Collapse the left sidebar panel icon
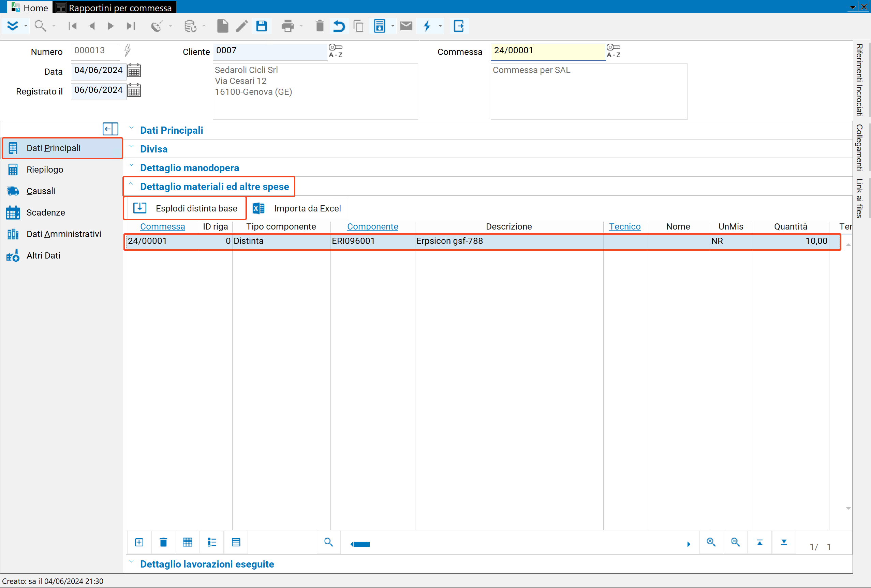Viewport: 871px width, 588px height. 110,129
